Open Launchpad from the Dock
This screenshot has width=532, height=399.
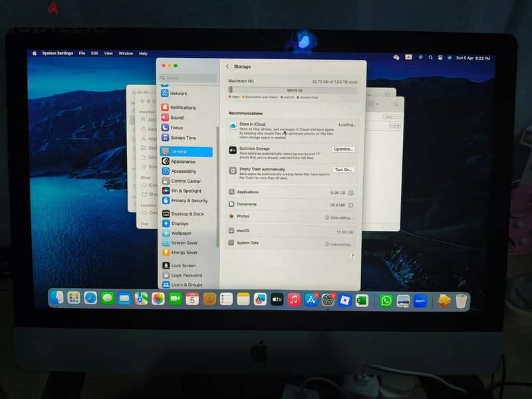point(74,298)
